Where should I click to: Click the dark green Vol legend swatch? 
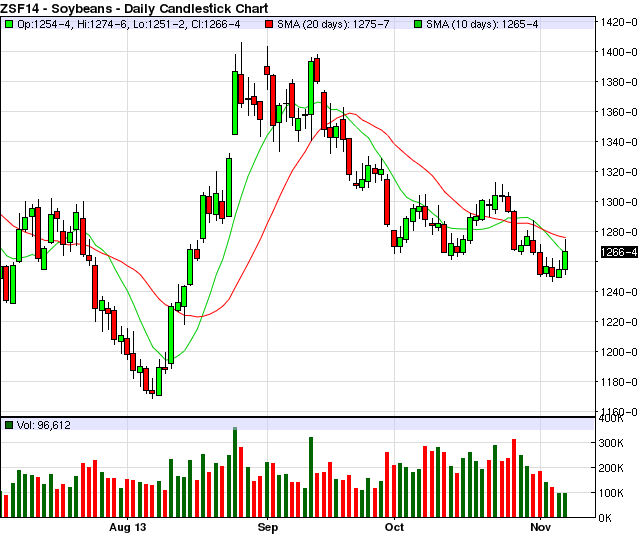point(9,425)
